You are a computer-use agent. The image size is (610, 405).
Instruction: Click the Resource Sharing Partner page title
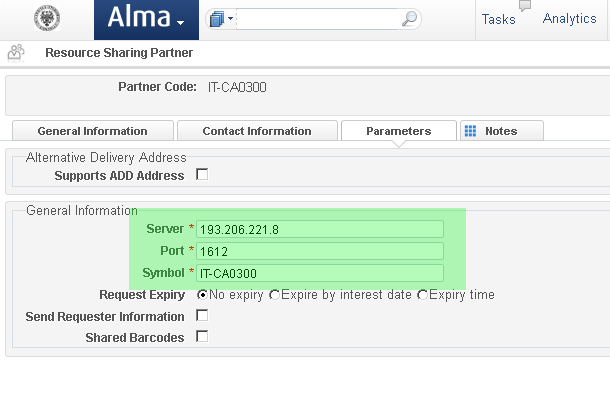click(x=119, y=53)
